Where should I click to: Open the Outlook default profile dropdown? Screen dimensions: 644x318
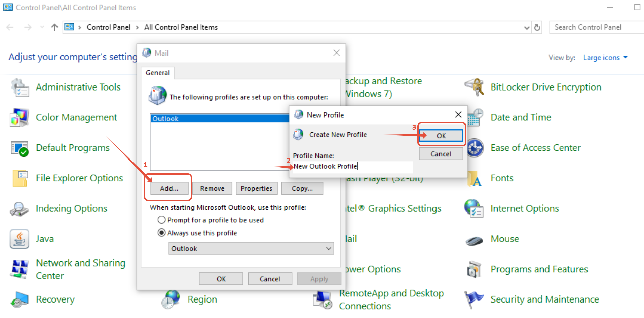251,249
